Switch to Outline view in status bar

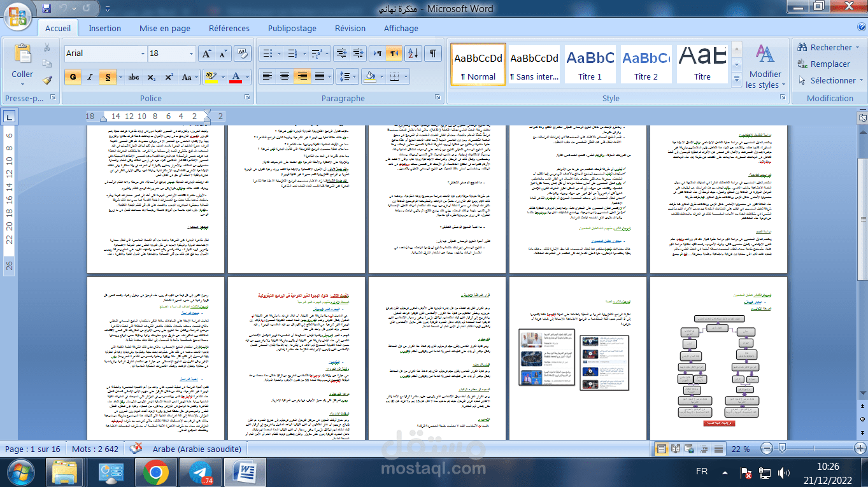pos(703,449)
